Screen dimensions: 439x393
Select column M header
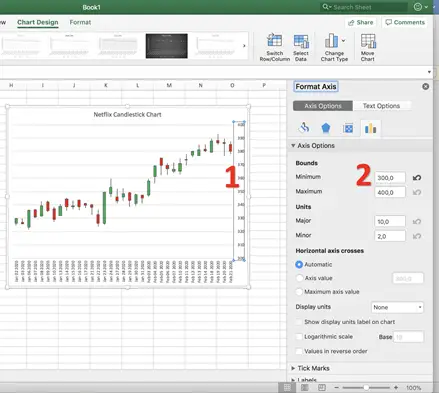tap(169, 86)
